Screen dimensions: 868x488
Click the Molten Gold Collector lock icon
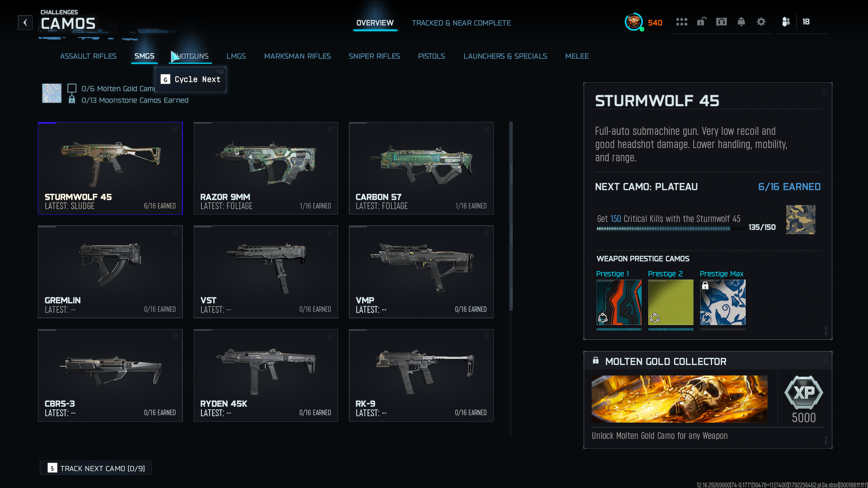596,361
